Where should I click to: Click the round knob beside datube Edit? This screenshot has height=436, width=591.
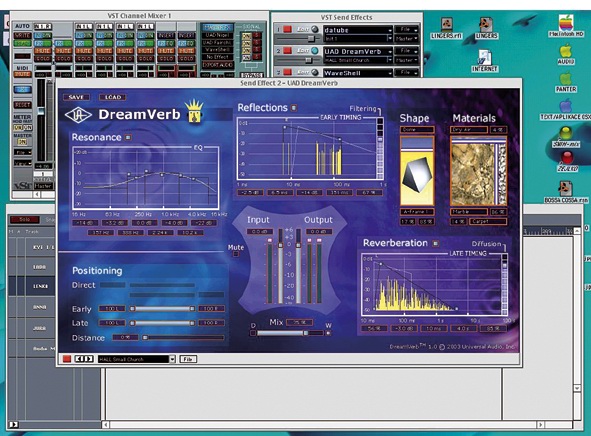(315, 29)
